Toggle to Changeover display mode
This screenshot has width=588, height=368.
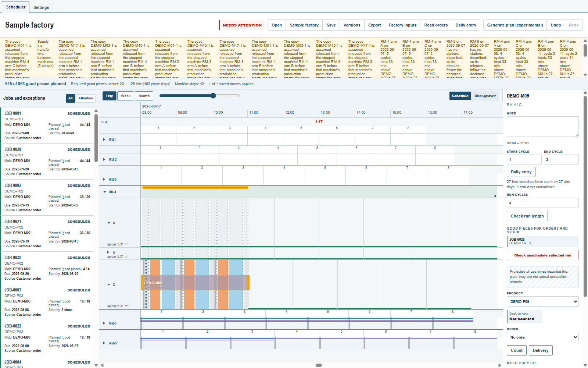tap(485, 96)
